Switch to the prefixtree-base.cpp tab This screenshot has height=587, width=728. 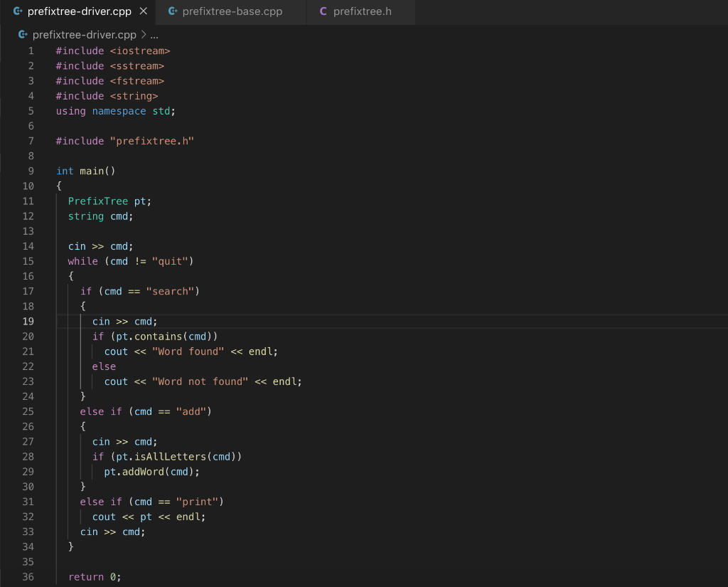tap(231, 11)
